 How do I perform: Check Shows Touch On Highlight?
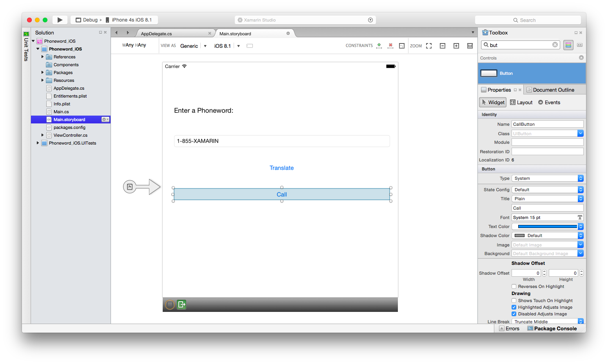(514, 301)
